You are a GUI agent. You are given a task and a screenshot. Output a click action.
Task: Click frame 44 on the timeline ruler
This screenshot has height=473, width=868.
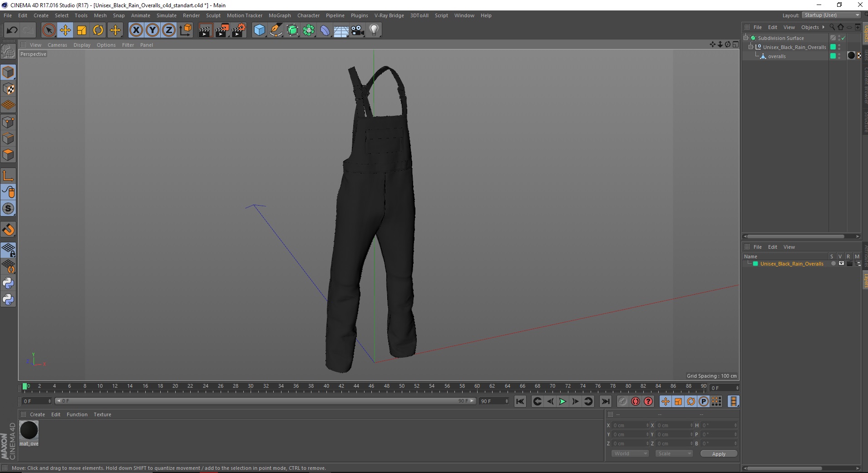coord(356,386)
